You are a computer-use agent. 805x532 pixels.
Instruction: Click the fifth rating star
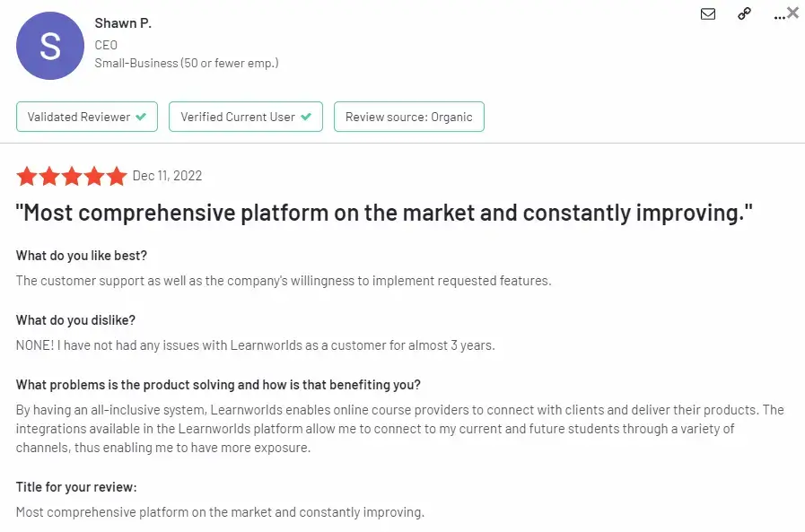[x=117, y=177]
